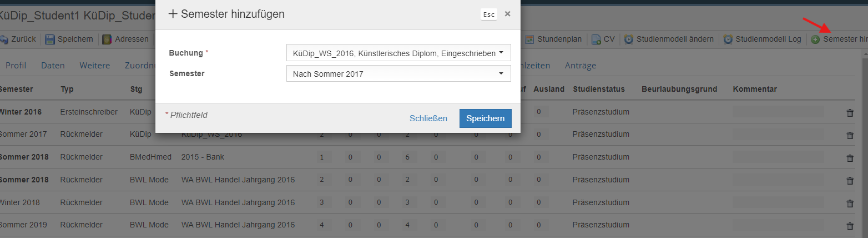Click trash icon for Winter 2018 row
This screenshot has height=238, width=868.
click(x=850, y=204)
